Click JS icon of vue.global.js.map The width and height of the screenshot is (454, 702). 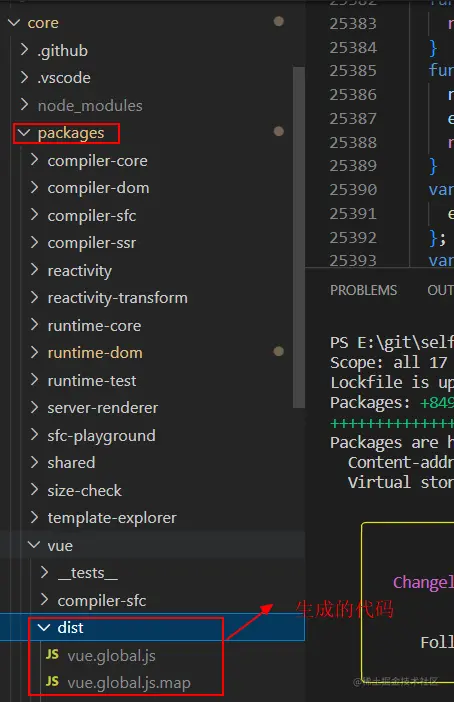(x=52, y=682)
